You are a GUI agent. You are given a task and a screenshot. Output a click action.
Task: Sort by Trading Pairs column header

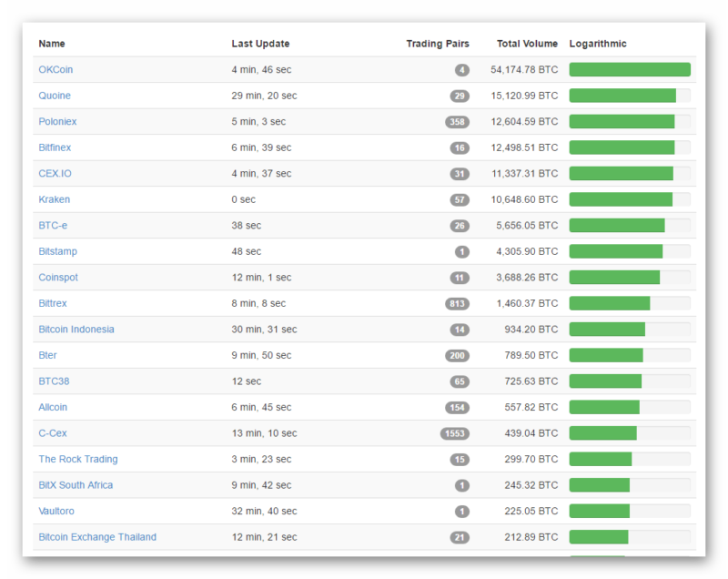click(x=437, y=44)
